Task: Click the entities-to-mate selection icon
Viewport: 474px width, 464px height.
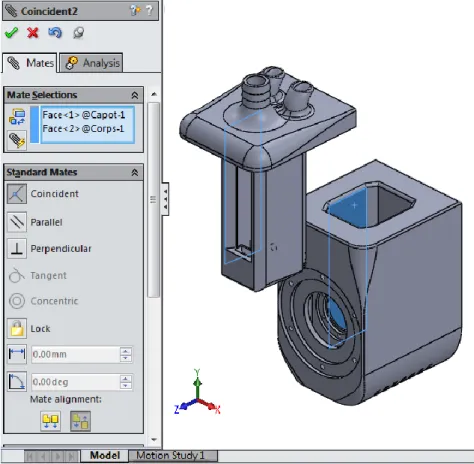Action: [x=17, y=117]
